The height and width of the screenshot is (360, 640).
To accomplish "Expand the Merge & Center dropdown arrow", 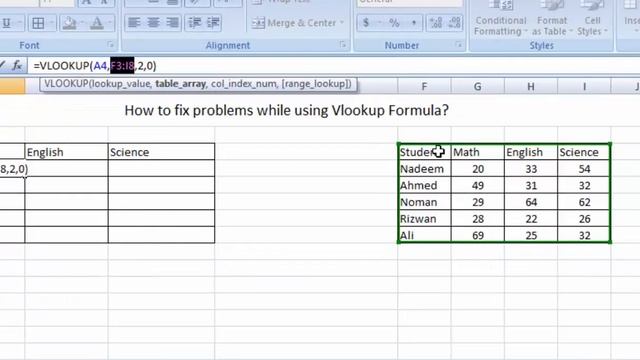I will tap(342, 23).
